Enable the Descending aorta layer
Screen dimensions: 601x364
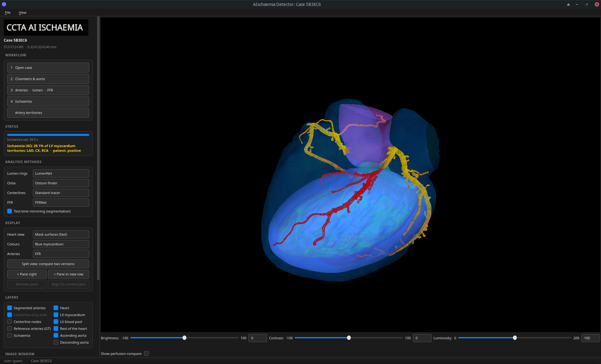click(x=56, y=342)
